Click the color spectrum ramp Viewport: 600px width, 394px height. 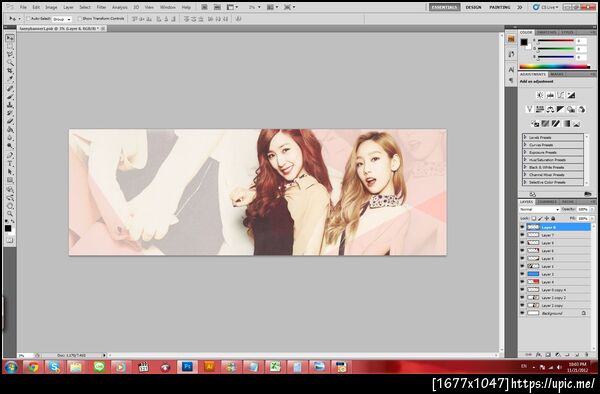click(x=554, y=67)
